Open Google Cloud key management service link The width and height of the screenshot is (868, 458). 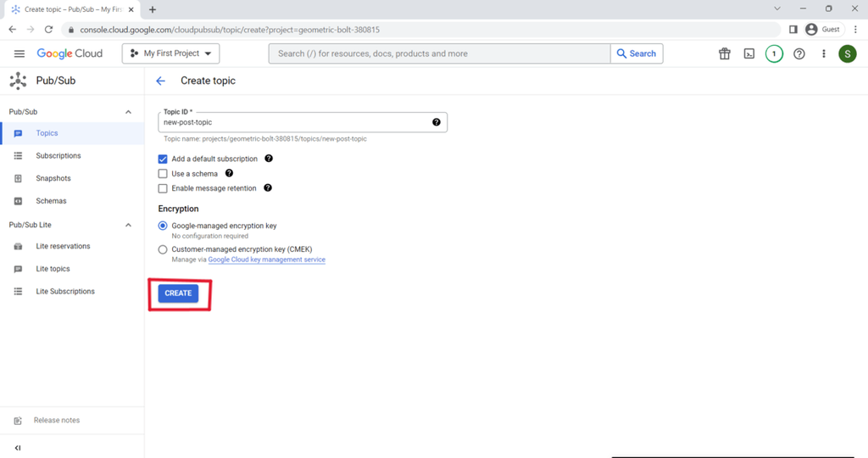point(267,260)
